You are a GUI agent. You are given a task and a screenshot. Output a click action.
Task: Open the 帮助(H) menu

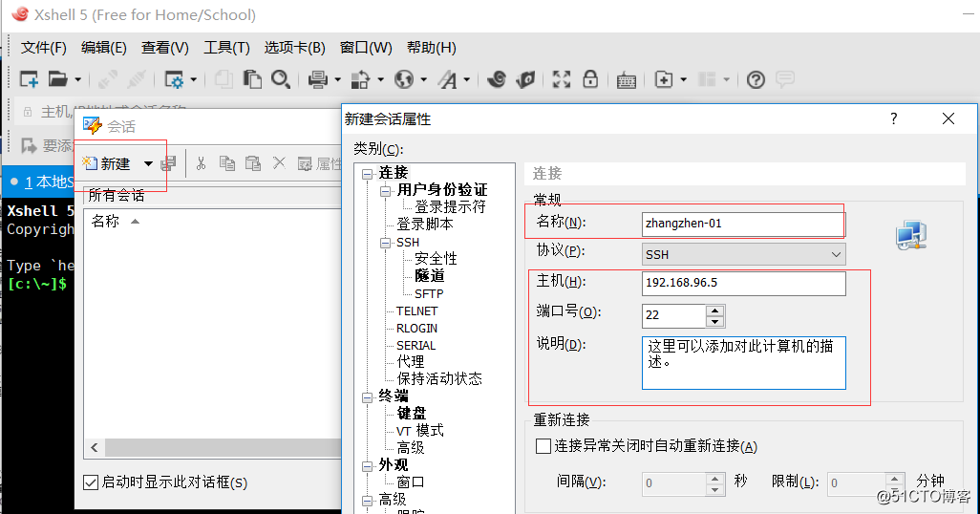pos(431,48)
